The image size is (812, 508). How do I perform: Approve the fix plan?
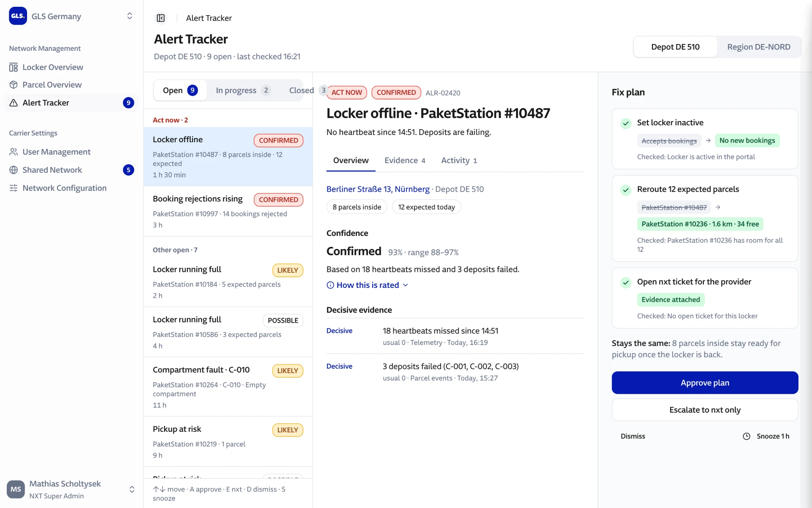(x=705, y=383)
